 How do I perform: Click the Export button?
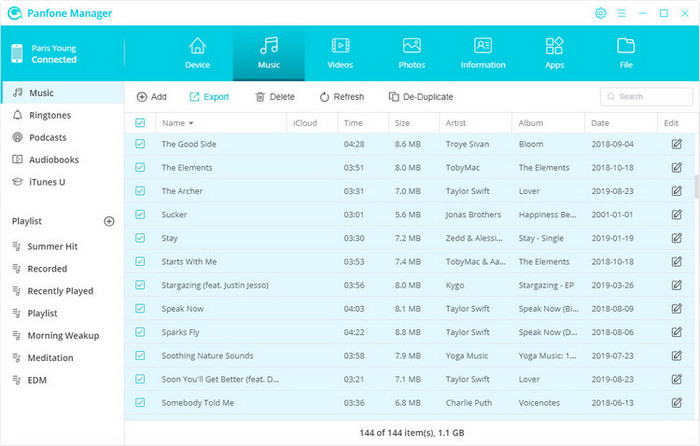209,97
